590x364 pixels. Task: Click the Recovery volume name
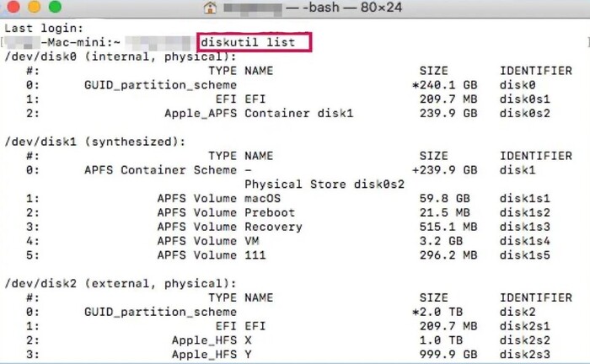point(273,227)
